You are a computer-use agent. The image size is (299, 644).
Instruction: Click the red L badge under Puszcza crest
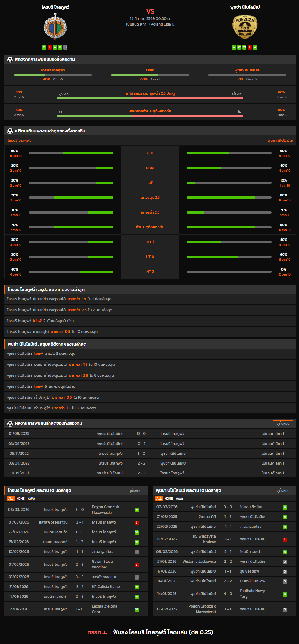pos(250,47)
